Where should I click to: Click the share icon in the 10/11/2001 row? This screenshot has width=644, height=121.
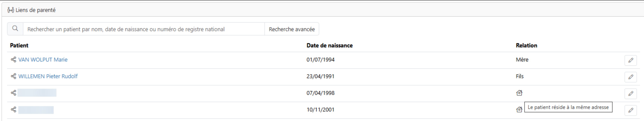coord(14,110)
